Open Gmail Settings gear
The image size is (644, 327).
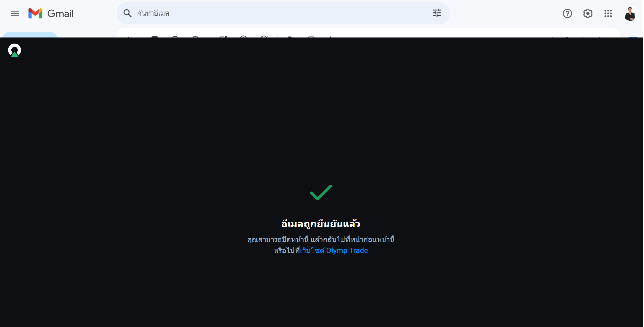(588, 13)
